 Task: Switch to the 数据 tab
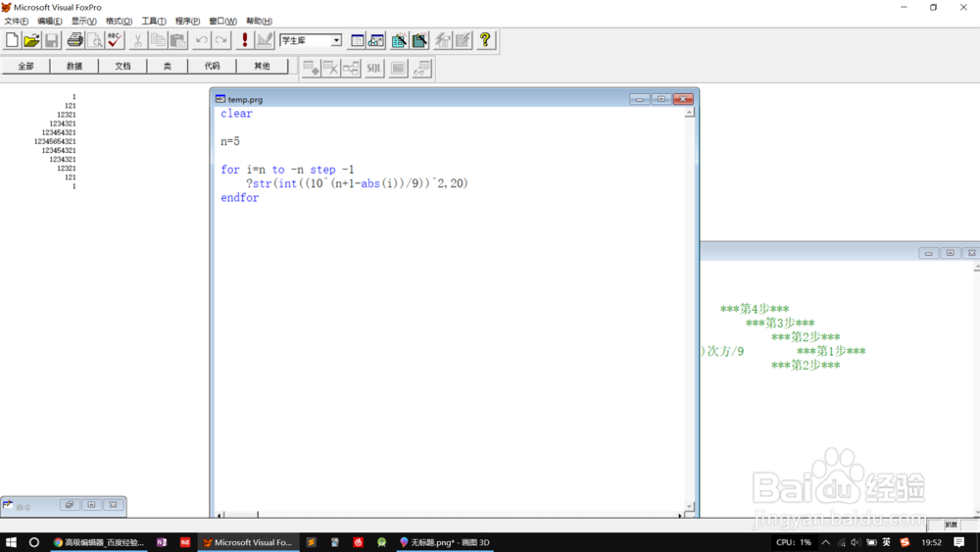point(74,66)
